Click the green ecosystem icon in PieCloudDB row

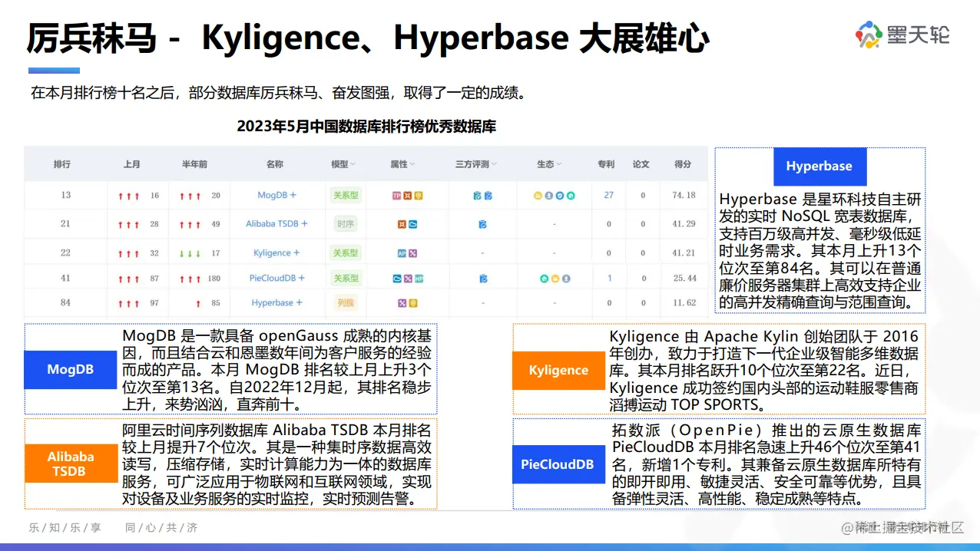click(544, 279)
